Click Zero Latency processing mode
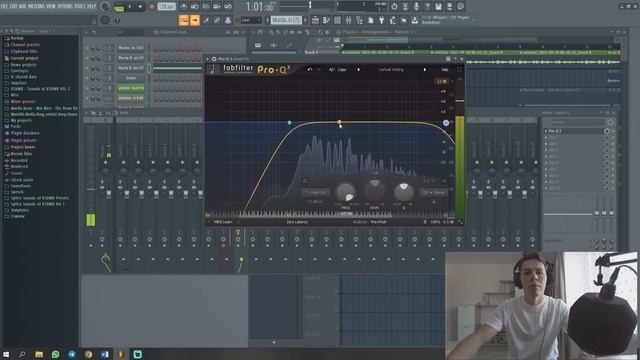Screen dimensions: 640x360 point(297,222)
